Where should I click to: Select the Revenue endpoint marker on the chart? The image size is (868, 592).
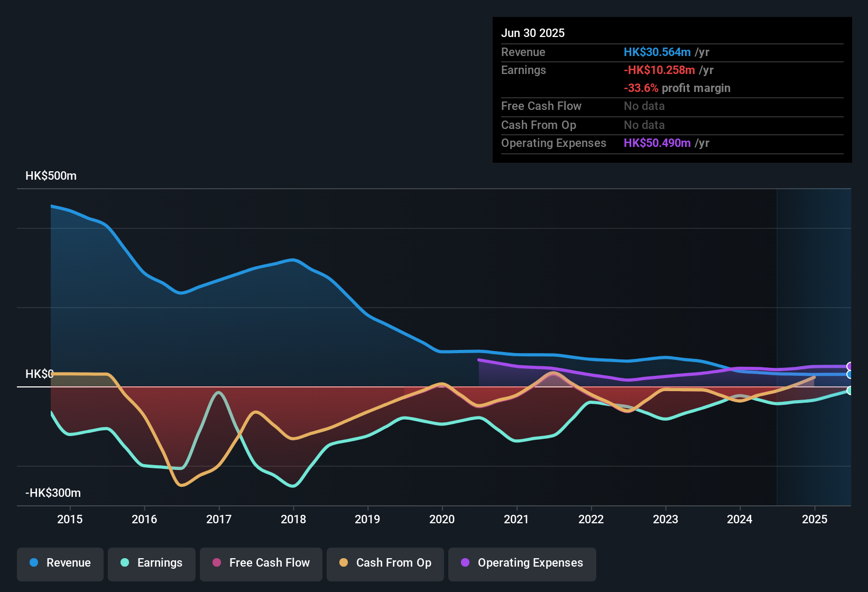[x=850, y=373]
